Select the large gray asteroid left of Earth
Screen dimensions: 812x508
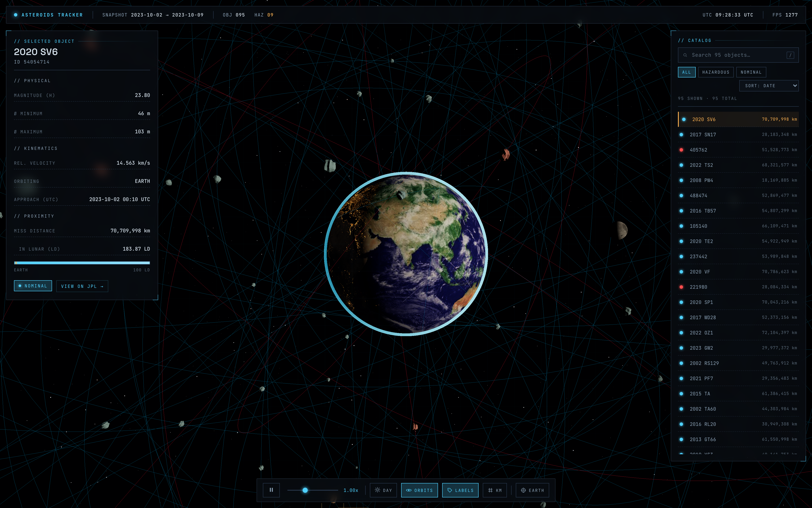330,166
